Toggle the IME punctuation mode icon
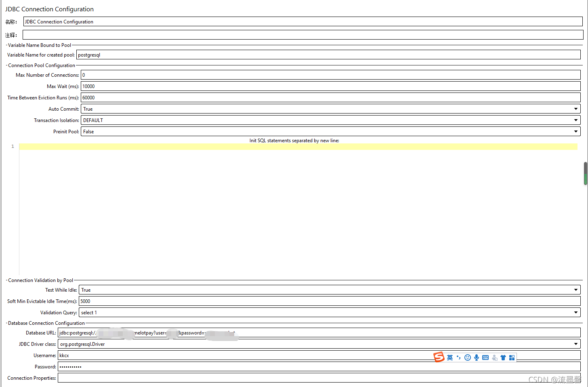Screen dimensions: 588x387 pos(459,358)
